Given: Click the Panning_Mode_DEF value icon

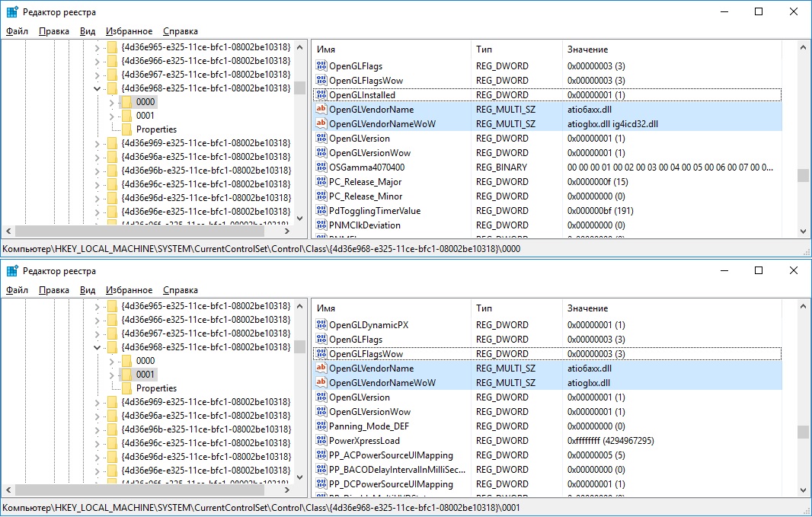Looking at the screenshot, I should [321, 426].
